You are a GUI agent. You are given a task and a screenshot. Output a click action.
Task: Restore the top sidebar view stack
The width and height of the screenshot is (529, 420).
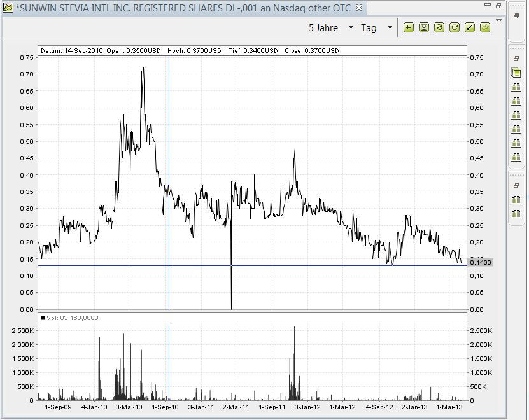click(x=516, y=16)
